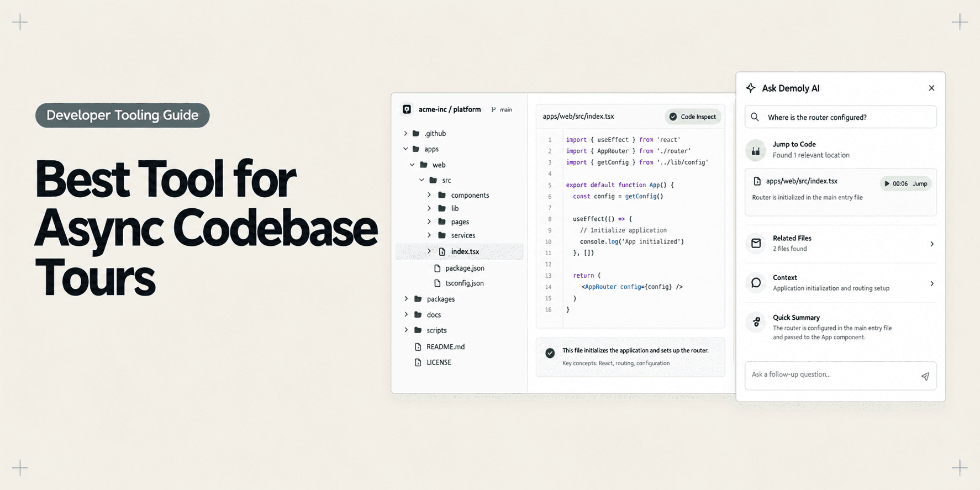Expand the pages folder

[x=429, y=222]
